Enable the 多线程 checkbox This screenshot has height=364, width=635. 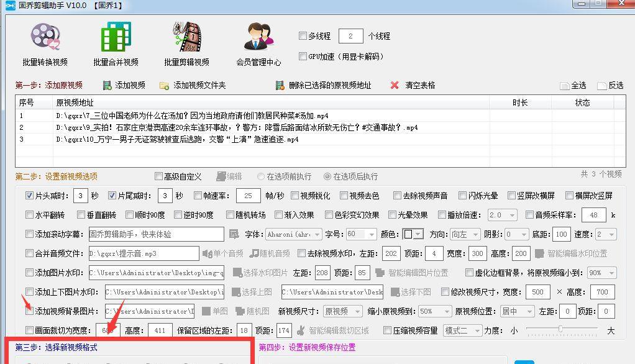303,35
